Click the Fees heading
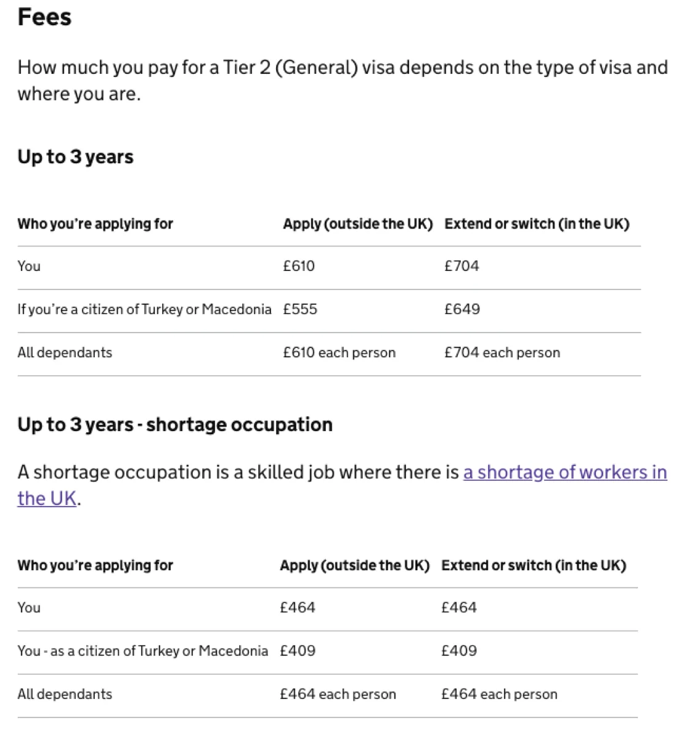The image size is (700, 739). [x=44, y=17]
